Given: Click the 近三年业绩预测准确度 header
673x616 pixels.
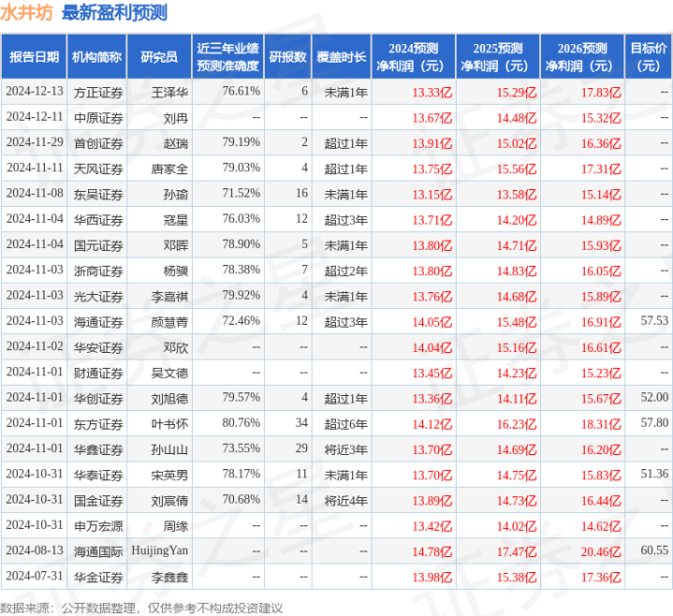Looking at the screenshot, I should point(227,57).
